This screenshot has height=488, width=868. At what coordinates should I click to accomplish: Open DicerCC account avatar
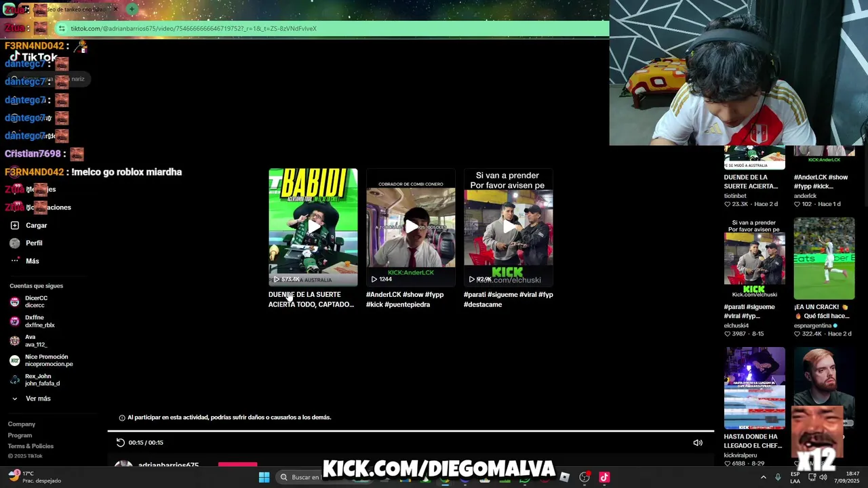(15, 302)
